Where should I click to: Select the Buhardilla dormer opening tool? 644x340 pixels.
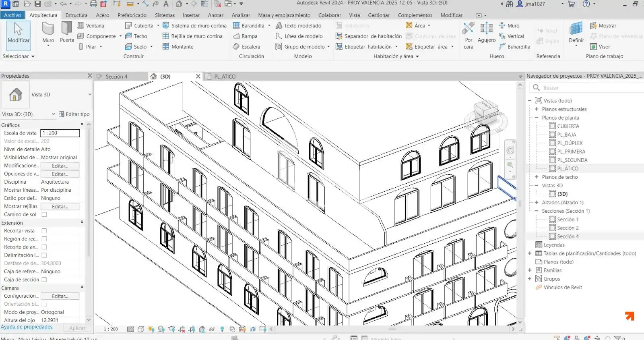tap(514, 47)
